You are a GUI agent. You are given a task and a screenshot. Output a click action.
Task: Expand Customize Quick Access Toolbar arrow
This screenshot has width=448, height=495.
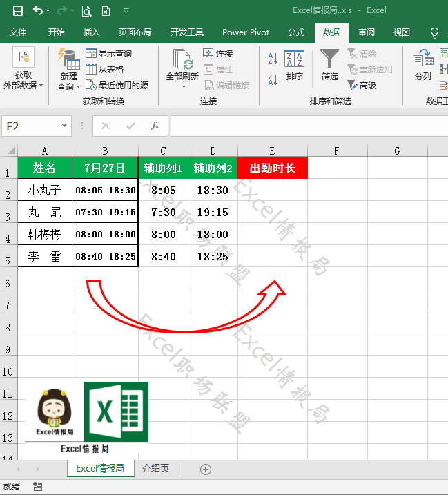click(126, 11)
